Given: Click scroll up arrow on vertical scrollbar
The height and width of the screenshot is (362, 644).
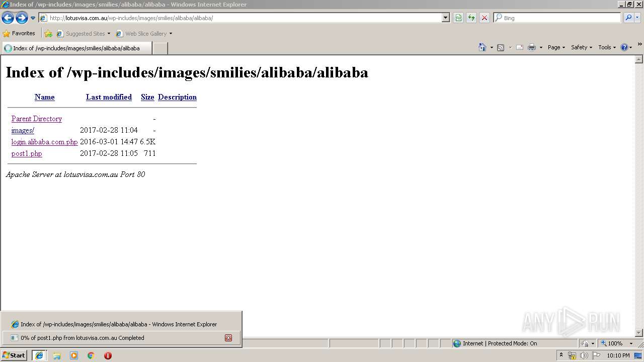Looking at the screenshot, I should 639,59.
